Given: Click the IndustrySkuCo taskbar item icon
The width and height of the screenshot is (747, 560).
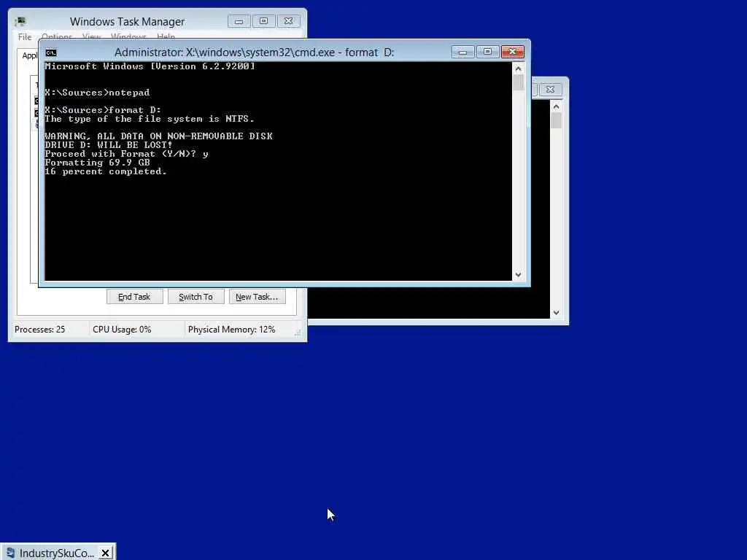Looking at the screenshot, I should click(x=10, y=553).
